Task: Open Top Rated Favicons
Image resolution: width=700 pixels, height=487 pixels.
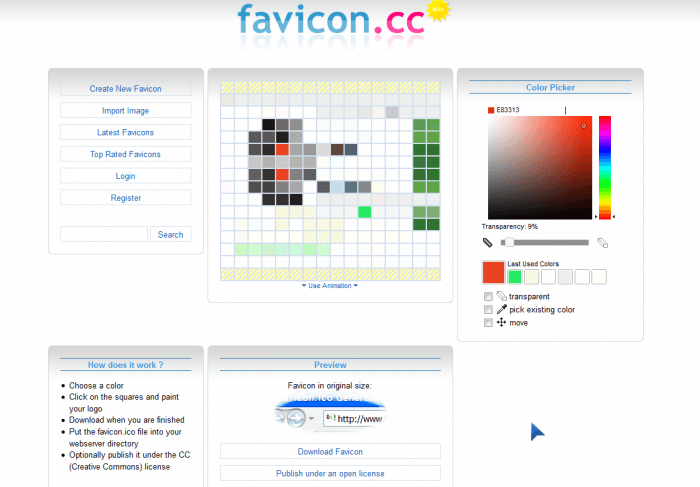Action: point(125,154)
